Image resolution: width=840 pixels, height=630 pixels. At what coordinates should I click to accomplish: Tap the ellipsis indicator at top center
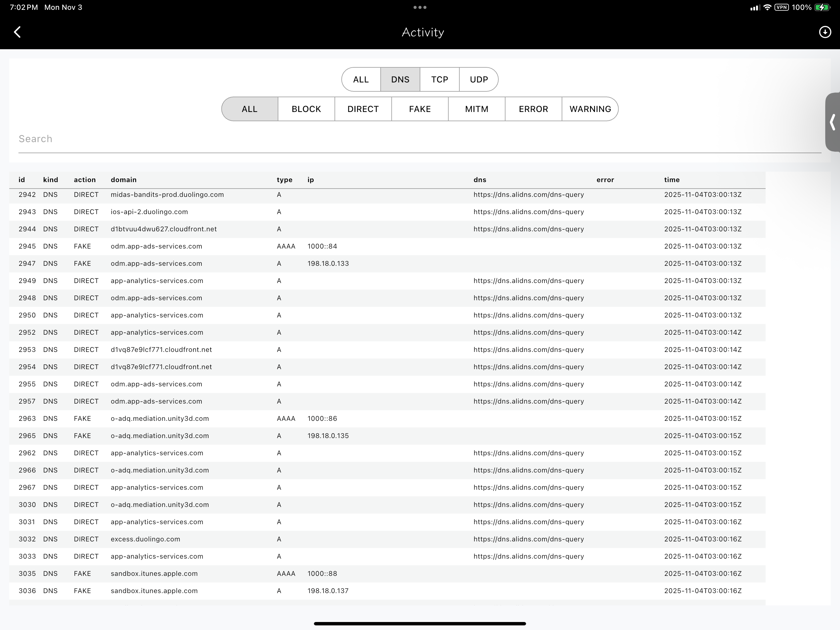tap(419, 7)
